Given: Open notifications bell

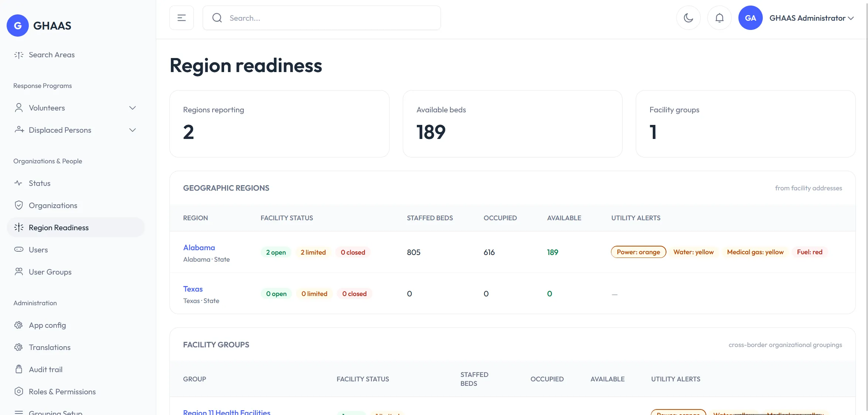Looking at the screenshot, I should tap(720, 18).
